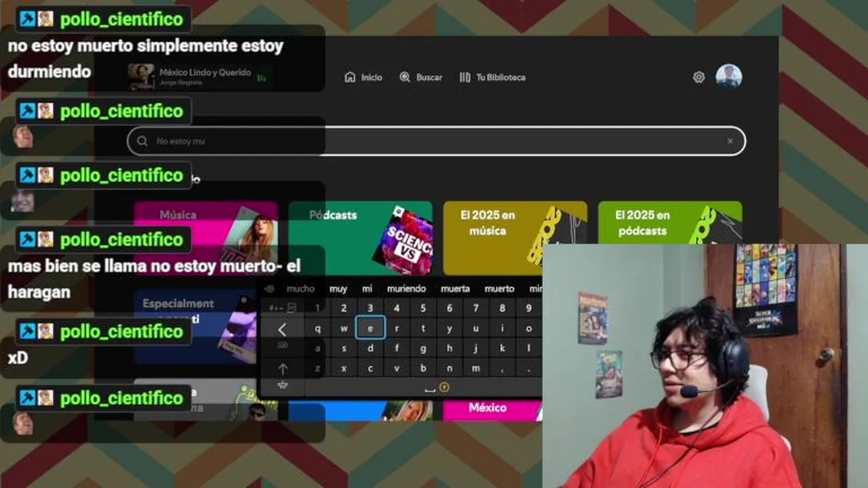Open the México category card
The width and height of the screenshot is (868, 488).
pyautogui.click(x=492, y=409)
